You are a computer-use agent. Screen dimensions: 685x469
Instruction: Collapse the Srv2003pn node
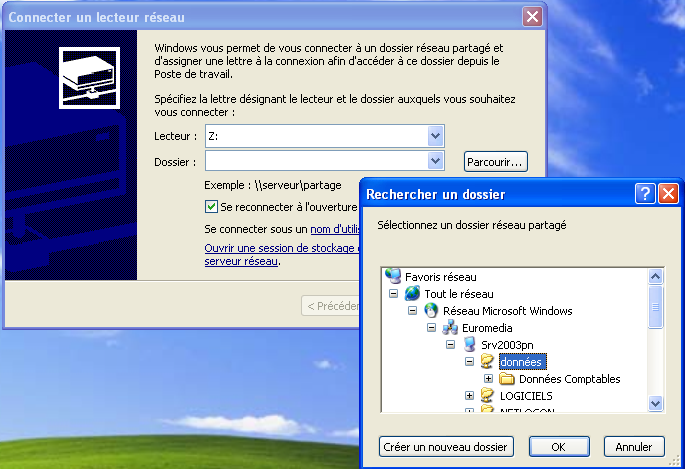(x=450, y=345)
